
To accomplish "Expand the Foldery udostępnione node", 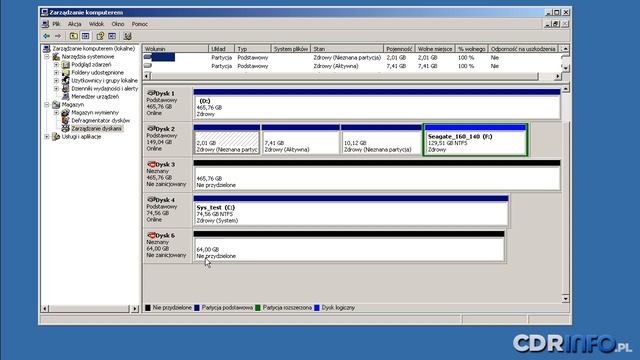I will [56, 73].
